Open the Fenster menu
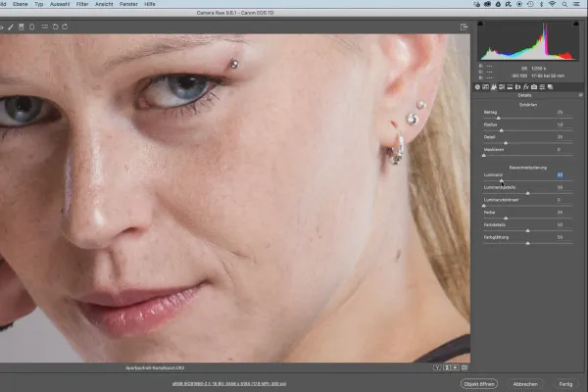This screenshot has width=588, height=392. pos(128,4)
